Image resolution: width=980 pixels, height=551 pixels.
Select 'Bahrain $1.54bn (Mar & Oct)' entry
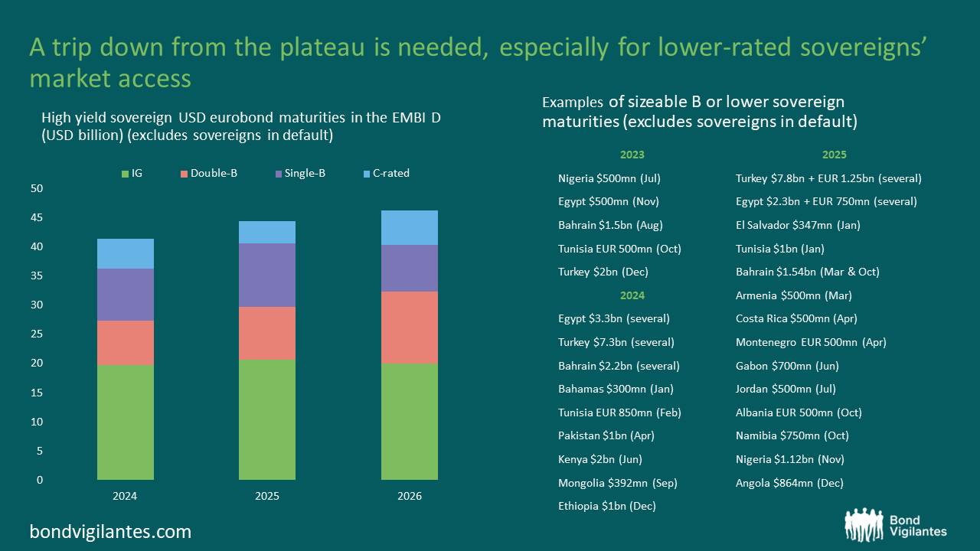(807, 272)
